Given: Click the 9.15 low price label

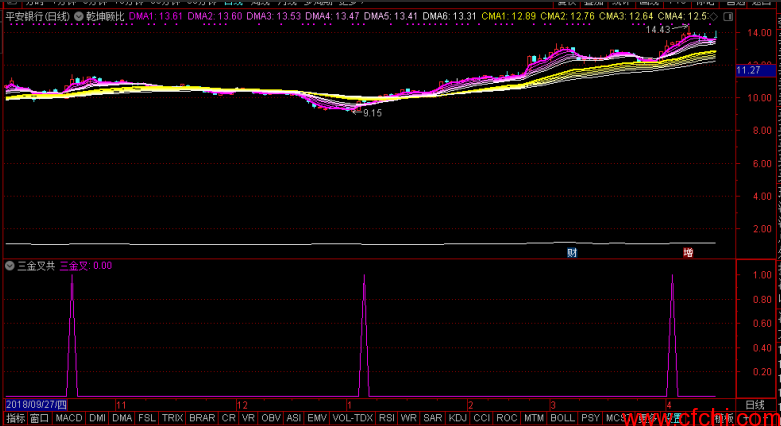Looking at the screenshot, I should click(x=372, y=113).
